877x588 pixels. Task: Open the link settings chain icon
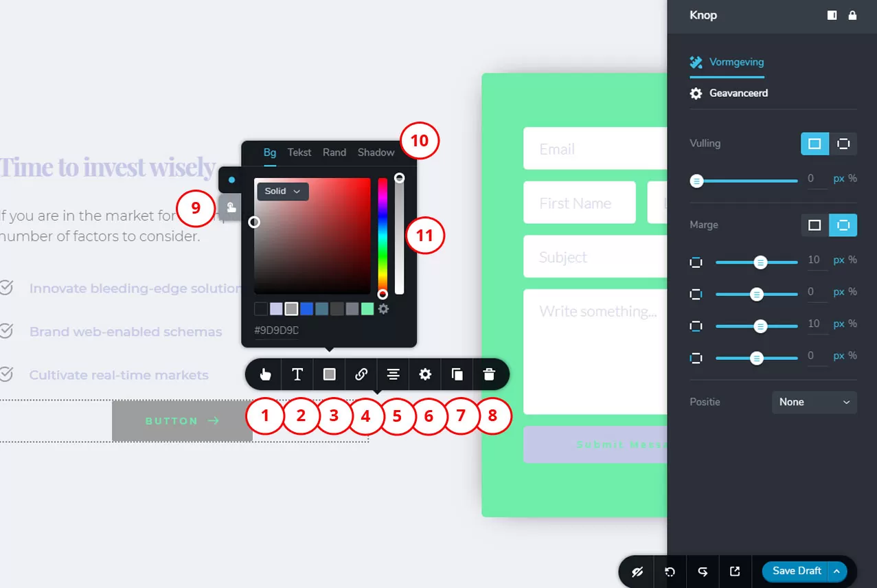(361, 374)
